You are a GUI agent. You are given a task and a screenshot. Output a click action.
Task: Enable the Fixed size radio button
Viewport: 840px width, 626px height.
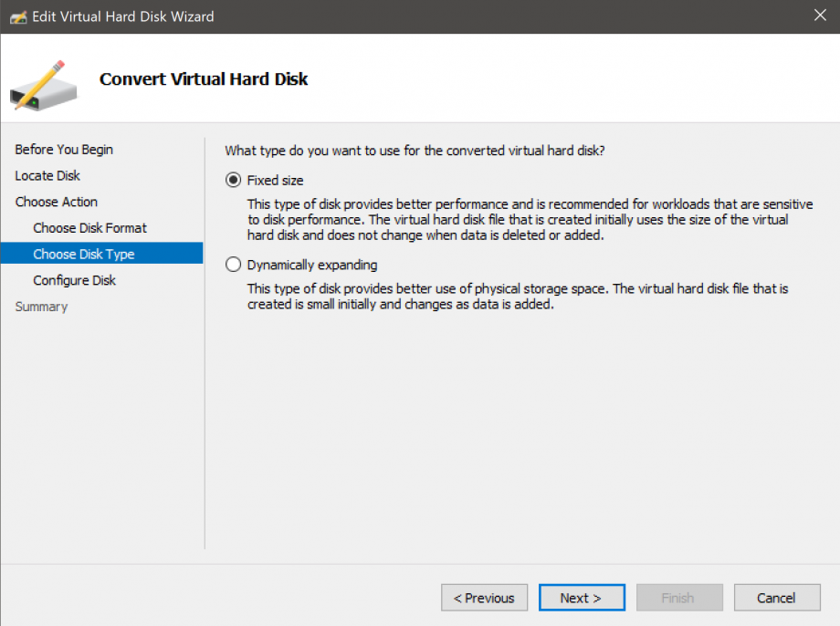234,180
